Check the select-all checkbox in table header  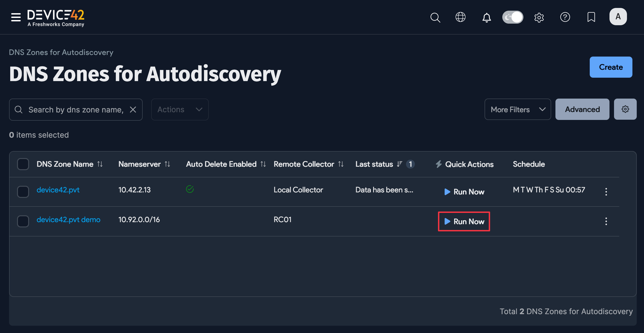(x=23, y=164)
